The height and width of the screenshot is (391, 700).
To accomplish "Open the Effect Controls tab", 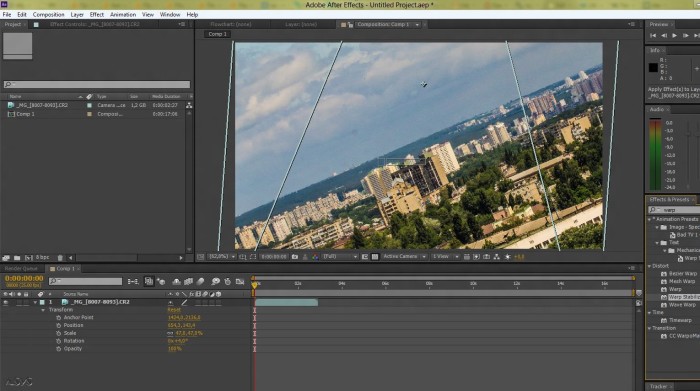I will 95,25.
